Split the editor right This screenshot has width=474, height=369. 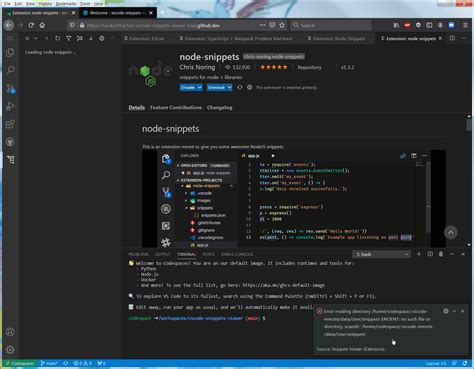pyautogui.click(x=452, y=38)
